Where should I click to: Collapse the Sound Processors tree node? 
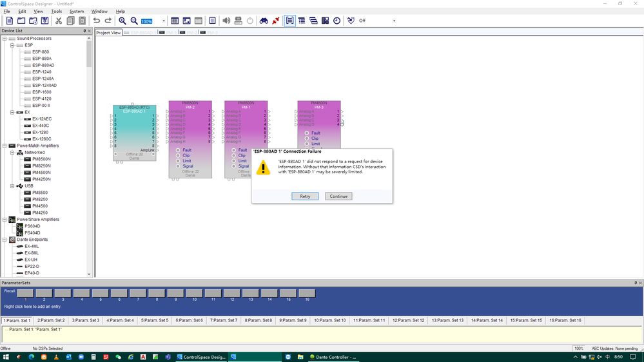(5, 39)
